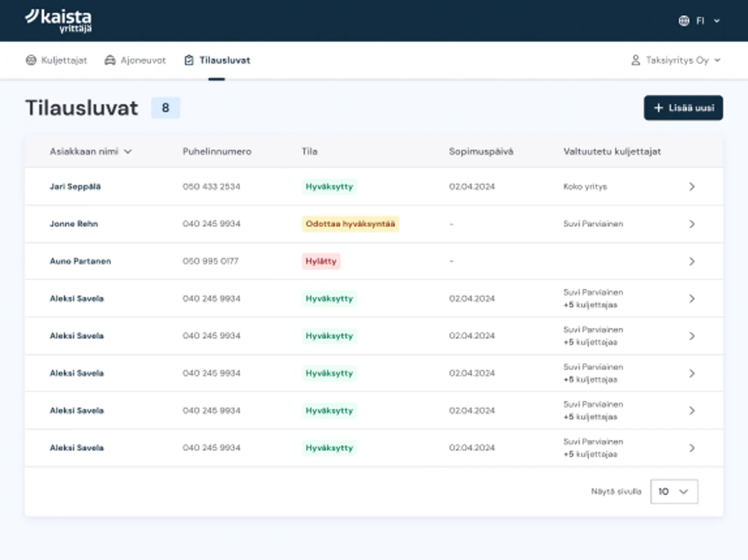
Task: Click the Näytä sivulla label
Action: pyautogui.click(x=616, y=492)
